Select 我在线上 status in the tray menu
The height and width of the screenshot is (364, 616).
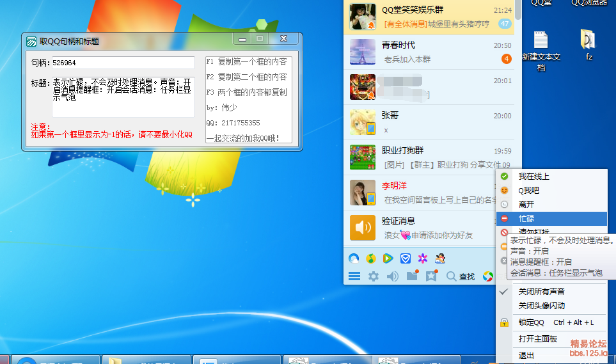click(x=551, y=176)
